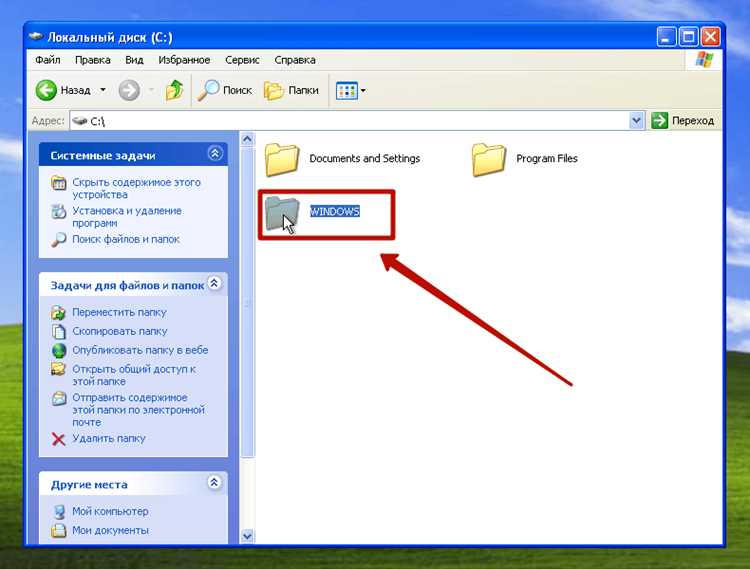Click the My Computer icon in Другие места

pos(59,512)
